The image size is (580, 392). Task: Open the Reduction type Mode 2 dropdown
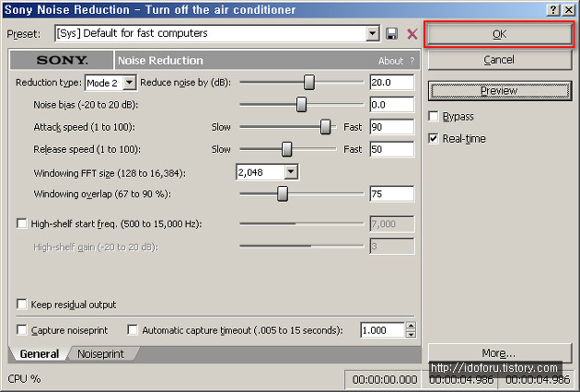pyautogui.click(x=129, y=83)
